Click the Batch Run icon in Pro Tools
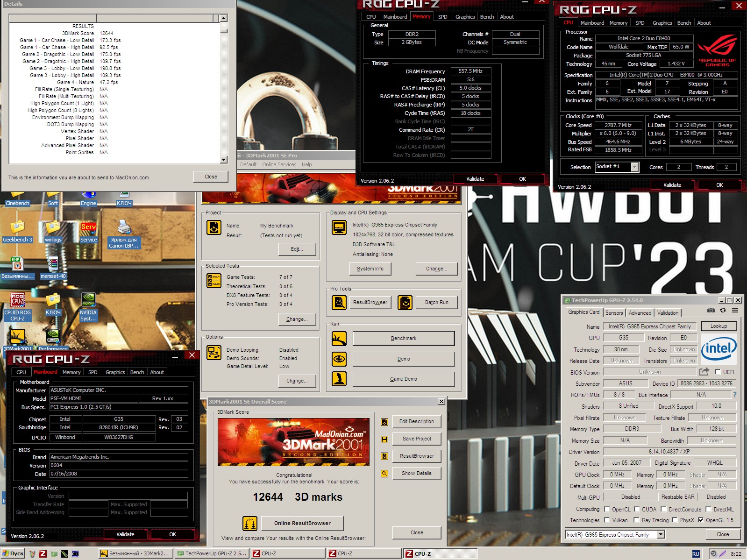 coord(405,303)
